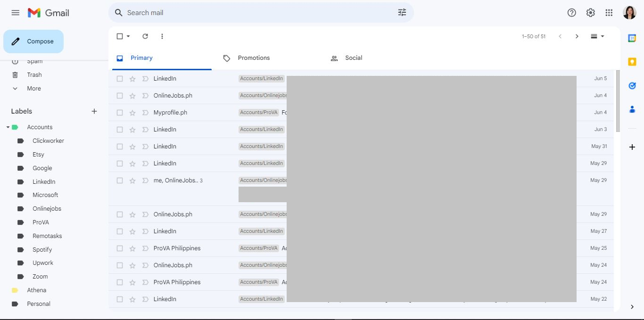Click the search magnifier icon
The width and height of the screenshot is (644, 320).
click(119, 13)
